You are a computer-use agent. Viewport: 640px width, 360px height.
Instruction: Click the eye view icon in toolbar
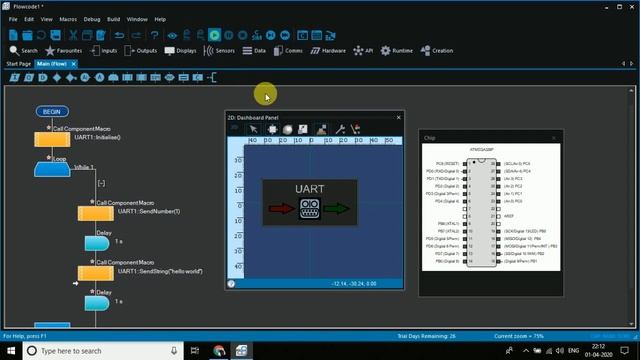pos(172,36)
